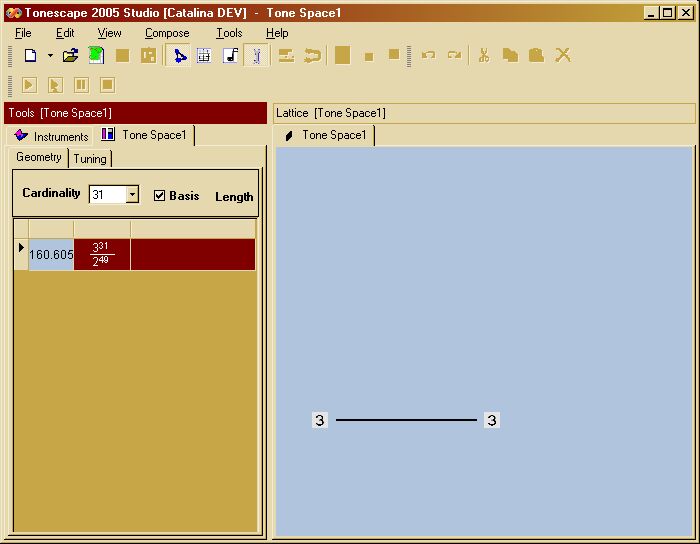This screenshot has height=544, width=700.
Task: Open the Compose menu
Action: (x=167, y=33)
